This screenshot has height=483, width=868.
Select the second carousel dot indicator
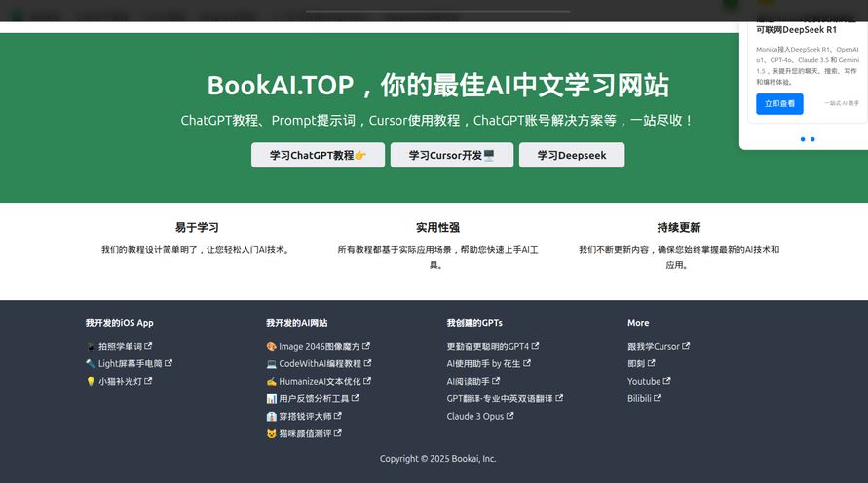click(x=812, y=139)
